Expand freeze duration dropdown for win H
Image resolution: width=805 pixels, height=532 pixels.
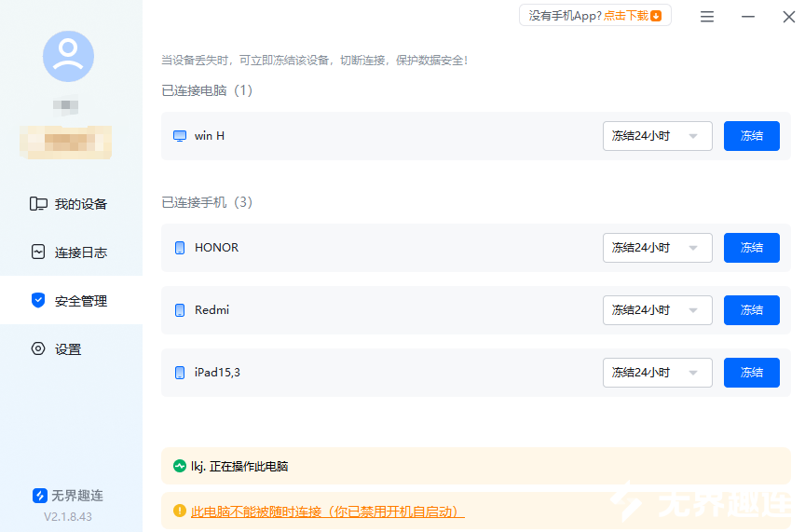coord(657,136)
